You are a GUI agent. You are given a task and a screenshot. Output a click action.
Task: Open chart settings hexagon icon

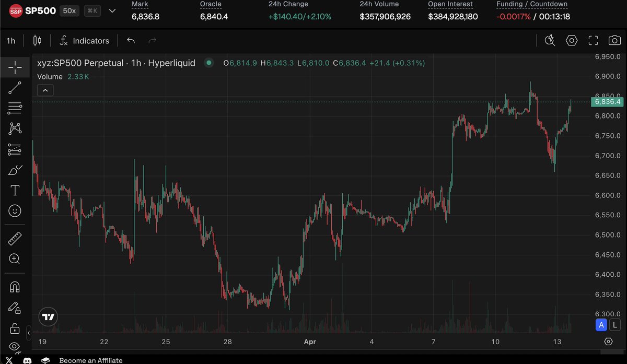[572, 41]
